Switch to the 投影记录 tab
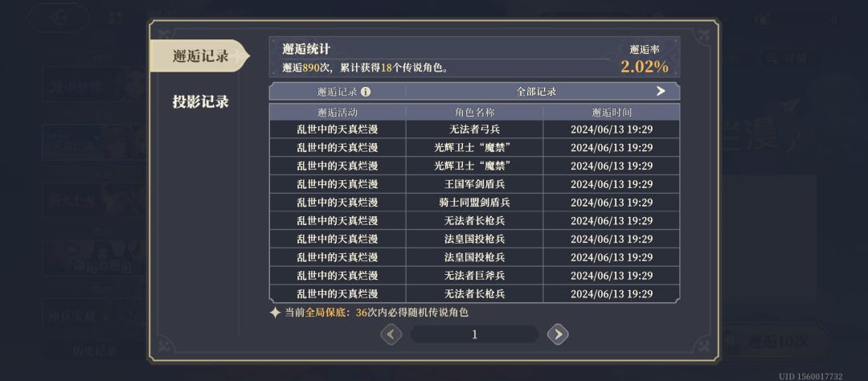This screenshot has width=868, height=381. click(200, 102)
